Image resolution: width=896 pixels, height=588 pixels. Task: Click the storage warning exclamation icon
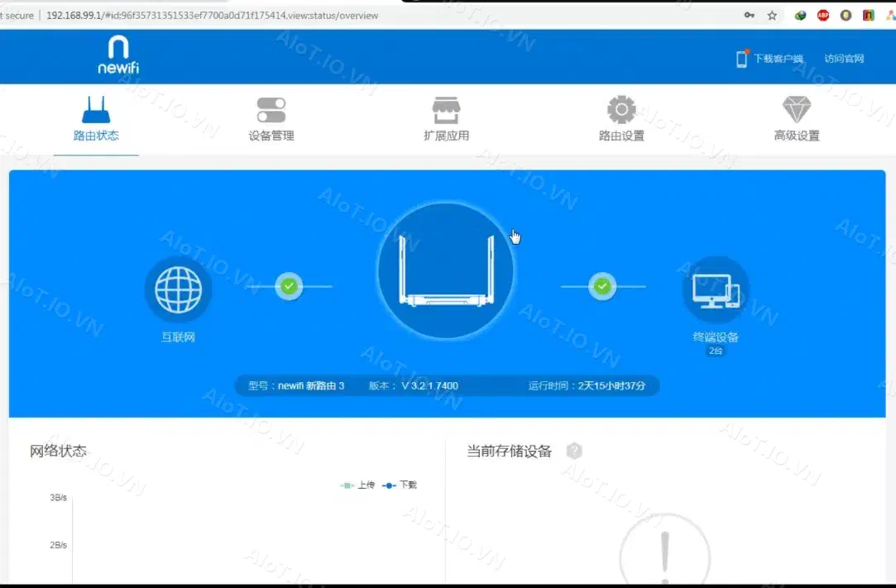click(664, 552)
